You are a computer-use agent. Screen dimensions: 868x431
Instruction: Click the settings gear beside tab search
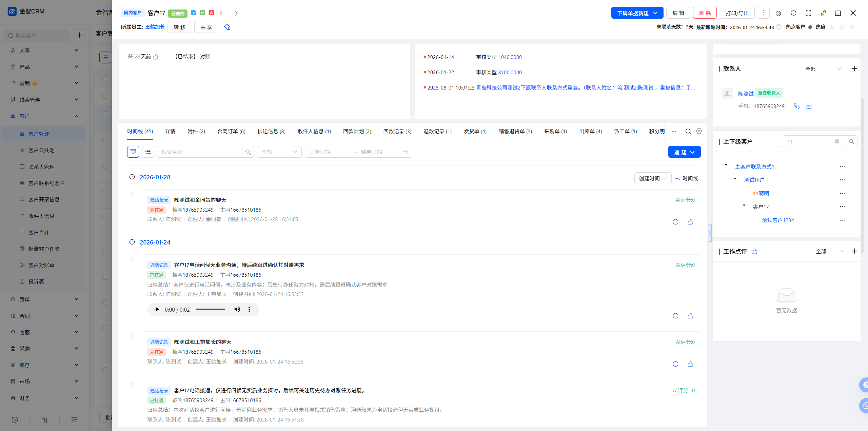(699, 131)
